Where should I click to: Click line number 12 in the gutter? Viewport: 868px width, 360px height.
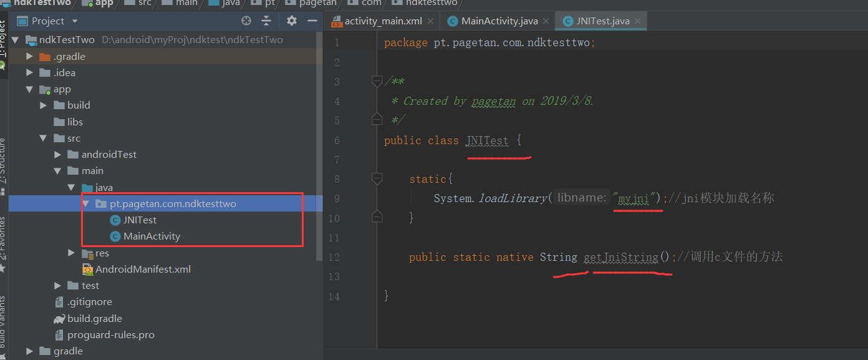(334, 257)
